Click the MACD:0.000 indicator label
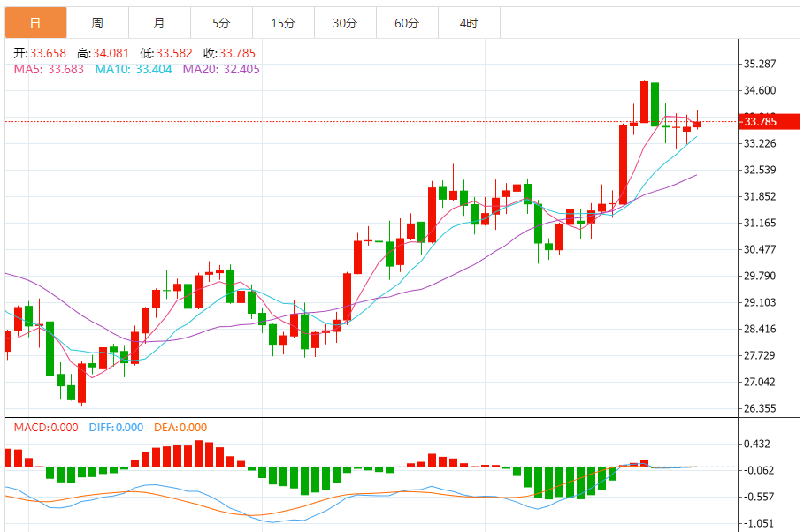Image resolution: width=804 pixels, height=532 pixels. point(46,428)
